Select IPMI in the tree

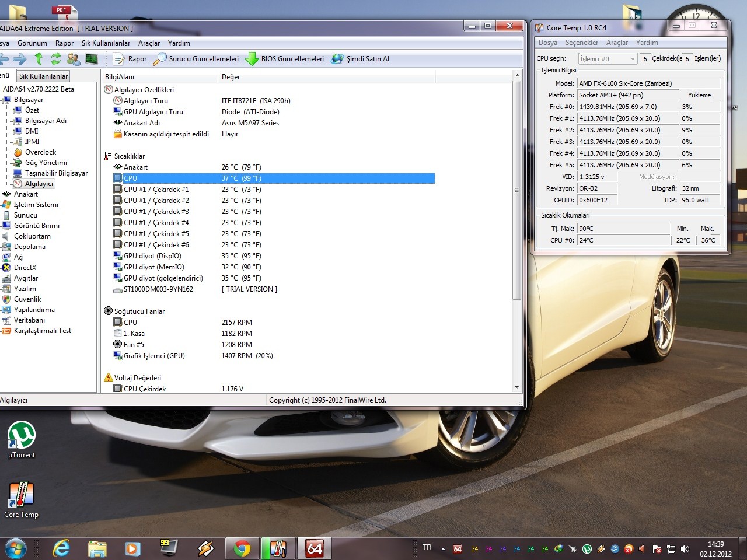click(32, 142)
